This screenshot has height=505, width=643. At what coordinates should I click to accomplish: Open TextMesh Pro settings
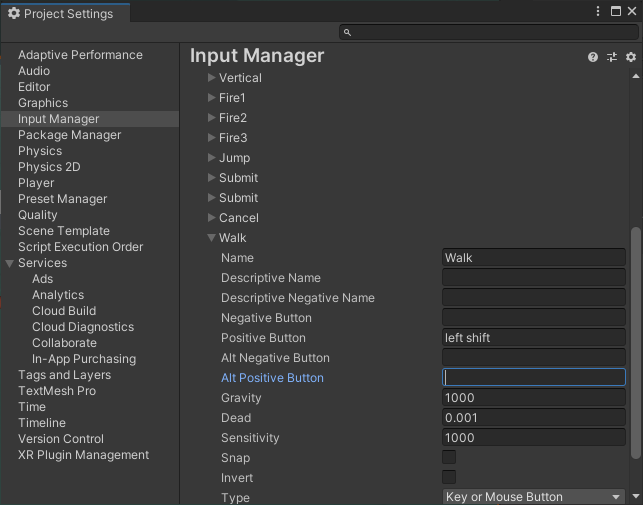coord(57,391)
